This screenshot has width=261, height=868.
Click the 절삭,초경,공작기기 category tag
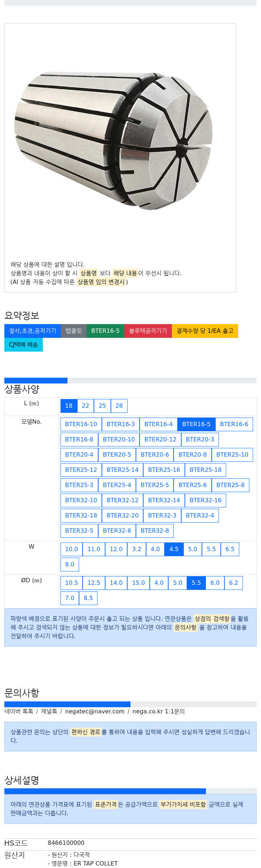tap(33, 331)
